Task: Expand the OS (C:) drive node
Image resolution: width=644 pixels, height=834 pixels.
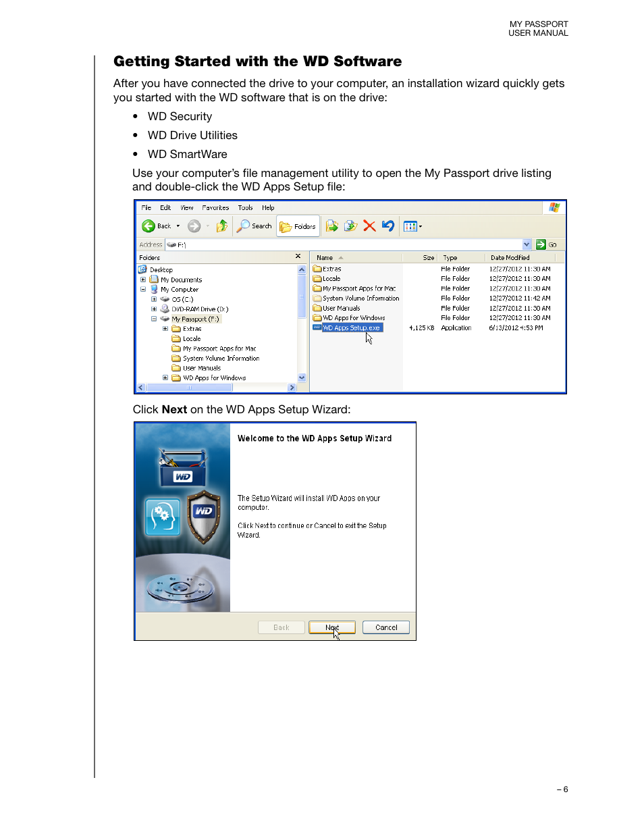Action: [x=154, y=299]
